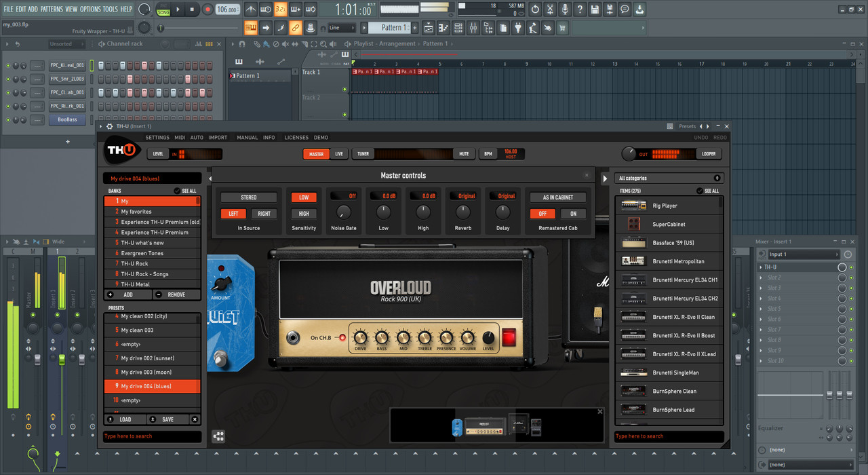Click the microphone recording icon in top toolbar
The height and width of the screenshot is (475, 868).
(x=565, y=9)
